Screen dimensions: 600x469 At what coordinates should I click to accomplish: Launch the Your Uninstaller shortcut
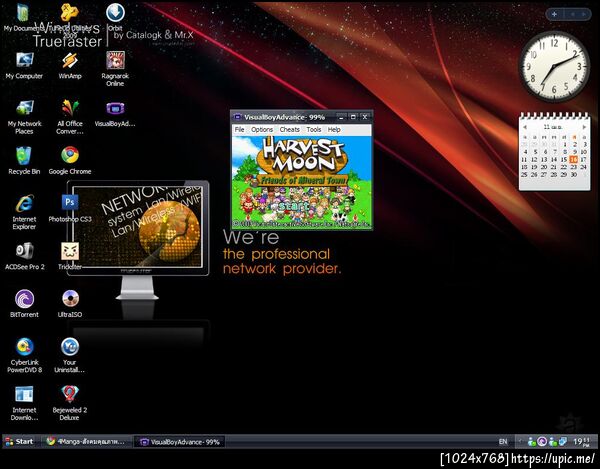tap(70, 356)
